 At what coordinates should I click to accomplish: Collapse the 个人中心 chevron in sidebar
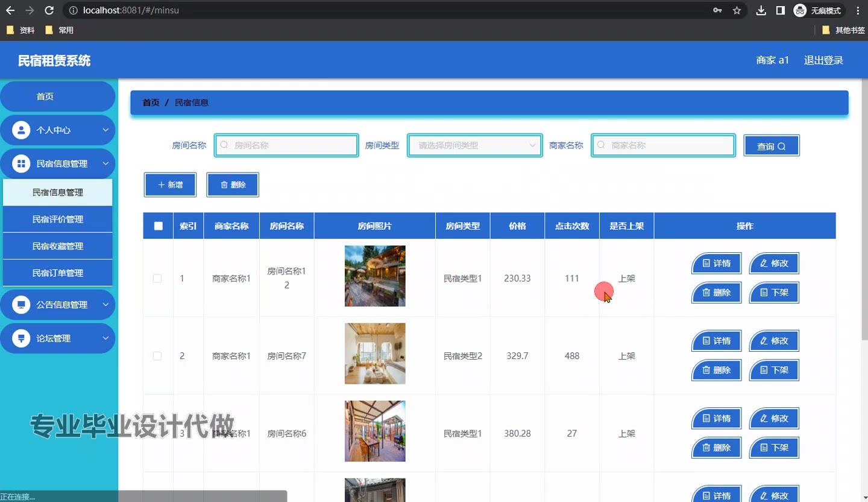pyautogui.click(x=105, y=130)
